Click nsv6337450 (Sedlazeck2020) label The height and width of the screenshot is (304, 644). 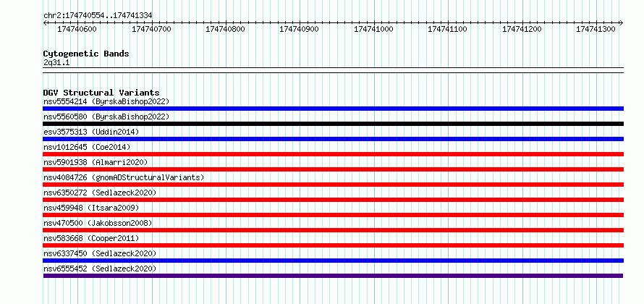coord(100,253)
